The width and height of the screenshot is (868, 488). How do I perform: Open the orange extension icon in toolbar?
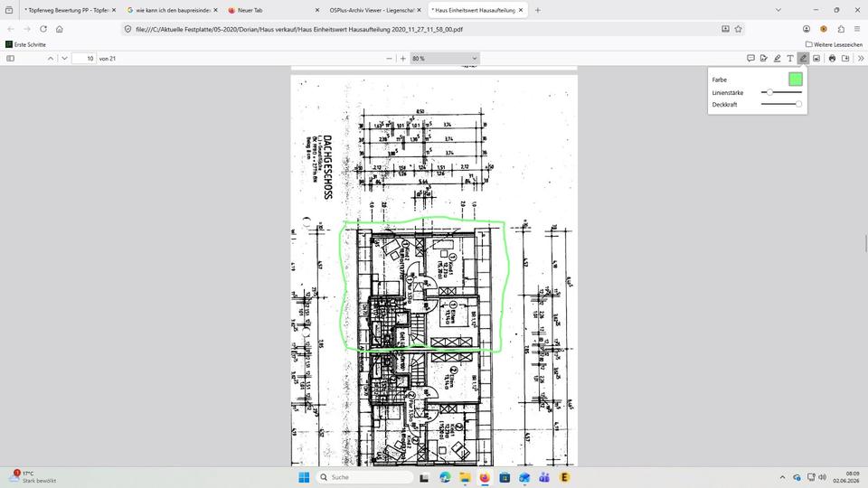pos(824,29)
